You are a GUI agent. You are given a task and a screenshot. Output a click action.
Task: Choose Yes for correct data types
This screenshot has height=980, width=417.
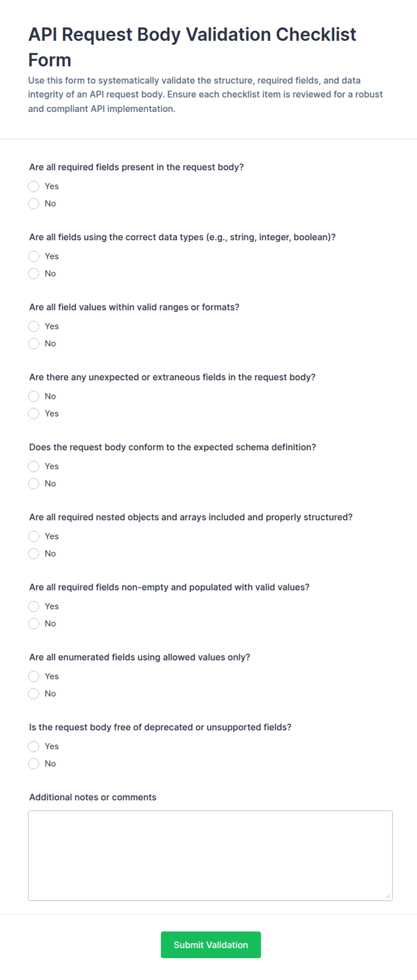[x=34, y=256]
